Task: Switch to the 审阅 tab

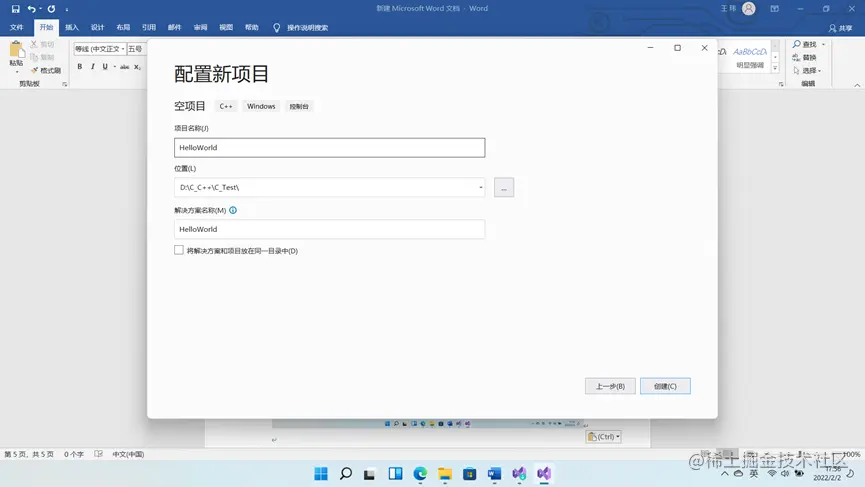Action: click(200, 27)
